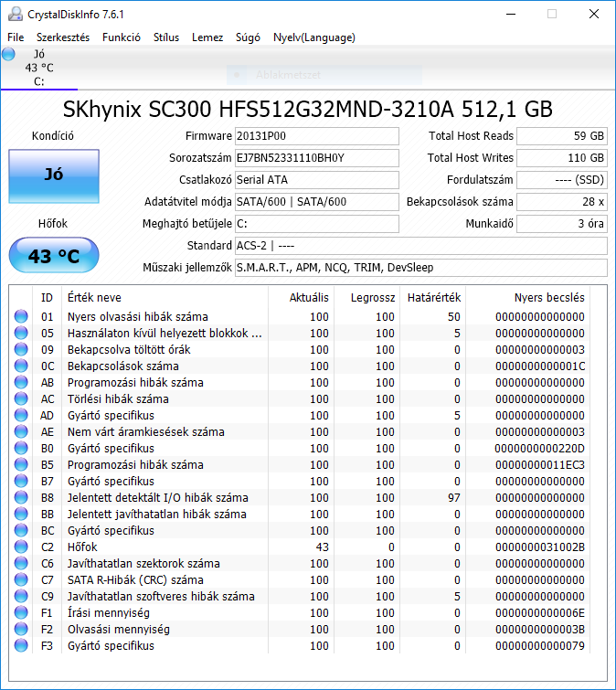Viewport: 616px width, 690px height.
Task: Click status icon for row C6 Javíthatatlan szektorok
Action: pos(21,563)
